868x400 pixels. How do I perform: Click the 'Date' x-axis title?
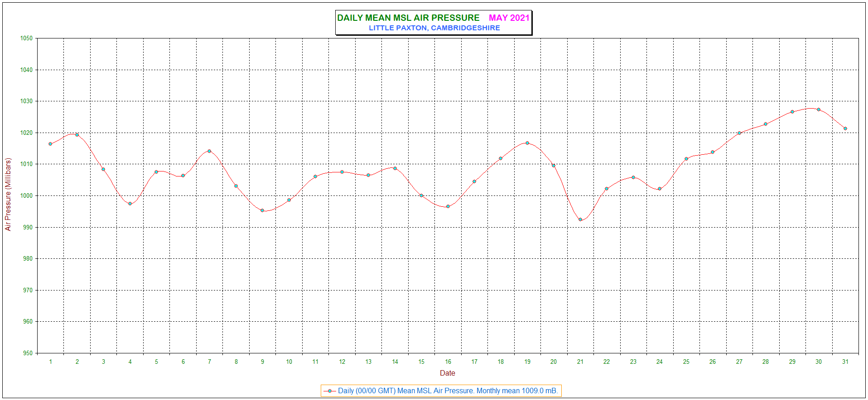pos(448,373)
